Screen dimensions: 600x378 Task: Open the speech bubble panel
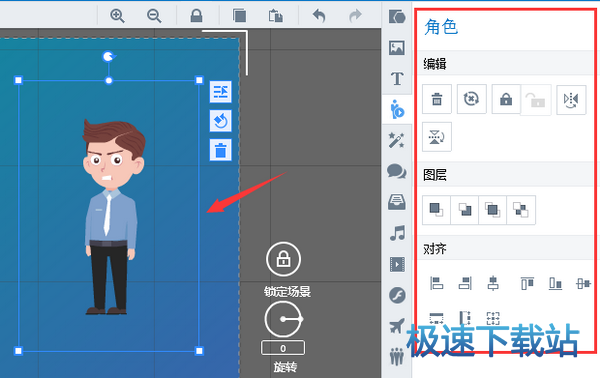[397, 171]
